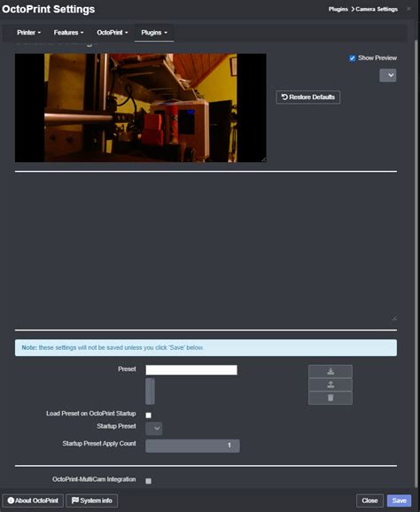Click the preset trash delete icon
The image size is (420, 512).
pyautogui.click(x=331, y=398)
